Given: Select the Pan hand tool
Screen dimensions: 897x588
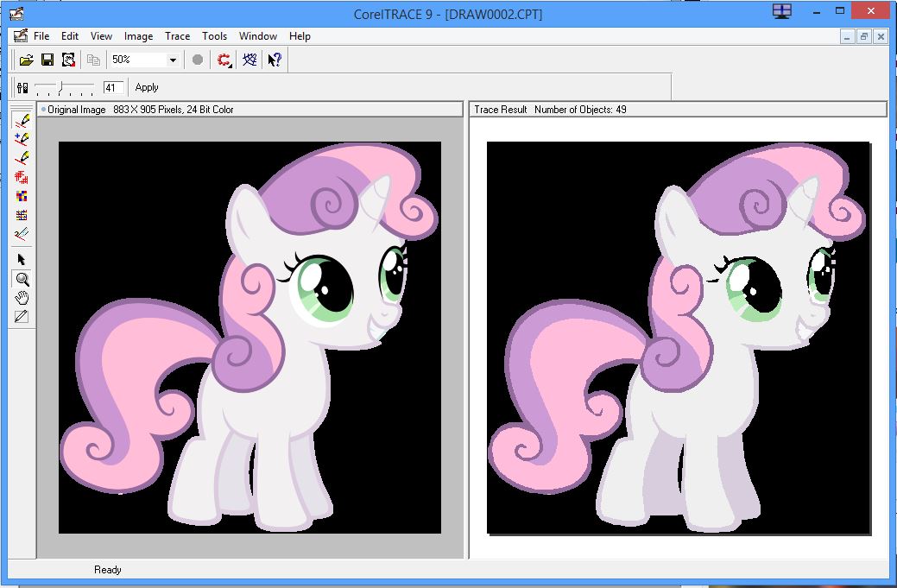Looking at the screenshot, I should click(x=22, y=298).
